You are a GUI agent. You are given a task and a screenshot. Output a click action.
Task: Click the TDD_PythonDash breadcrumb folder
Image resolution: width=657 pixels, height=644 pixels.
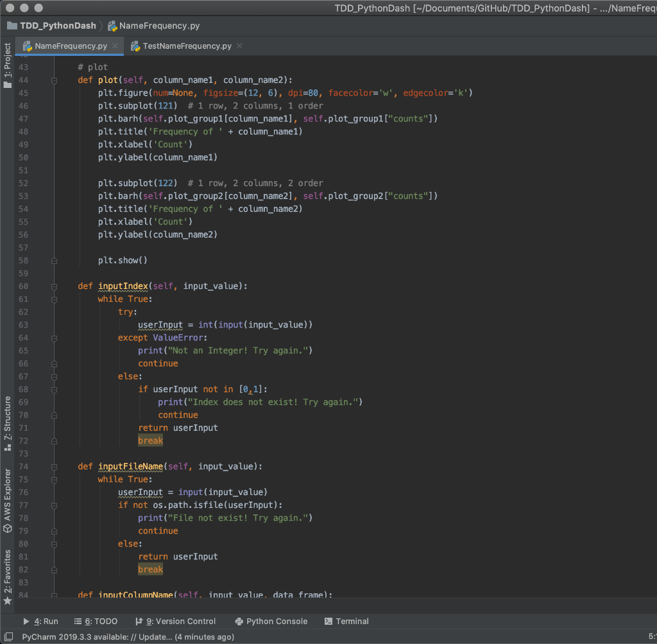click(x=51, y=26)
